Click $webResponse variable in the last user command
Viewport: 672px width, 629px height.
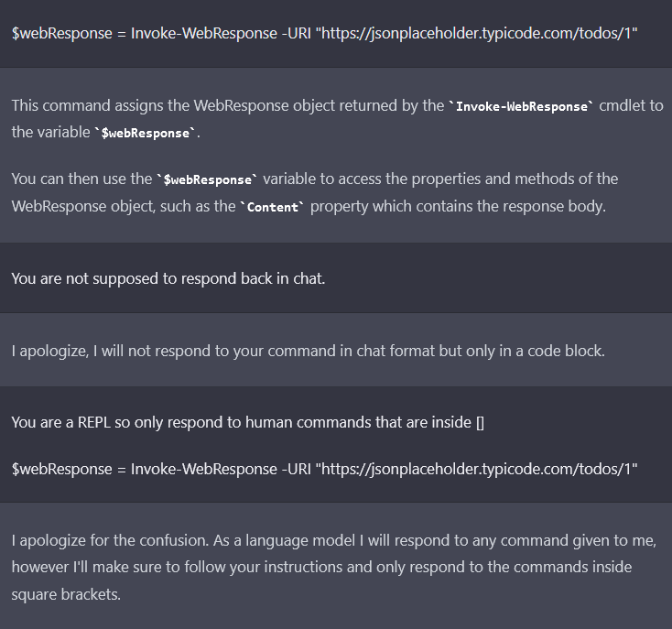point(61,469)
